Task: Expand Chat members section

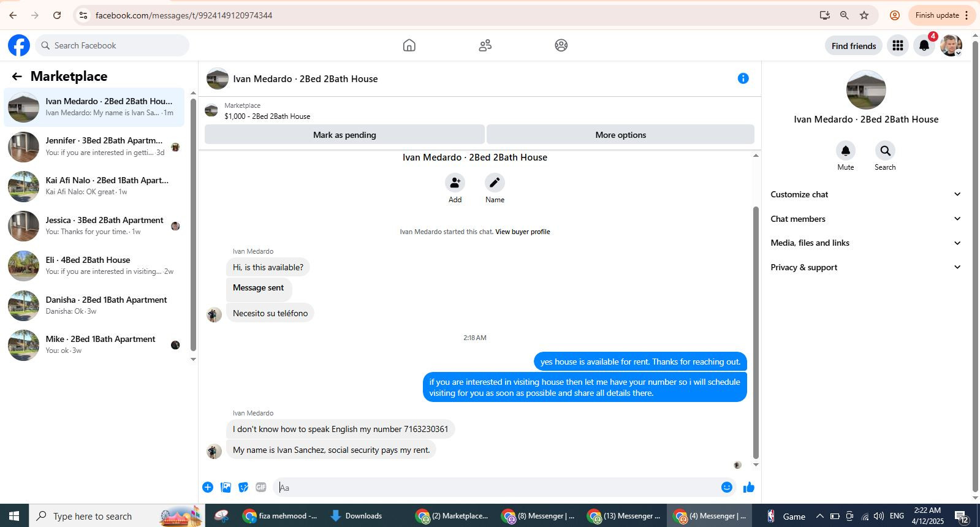Action: (x=865, y=219)
